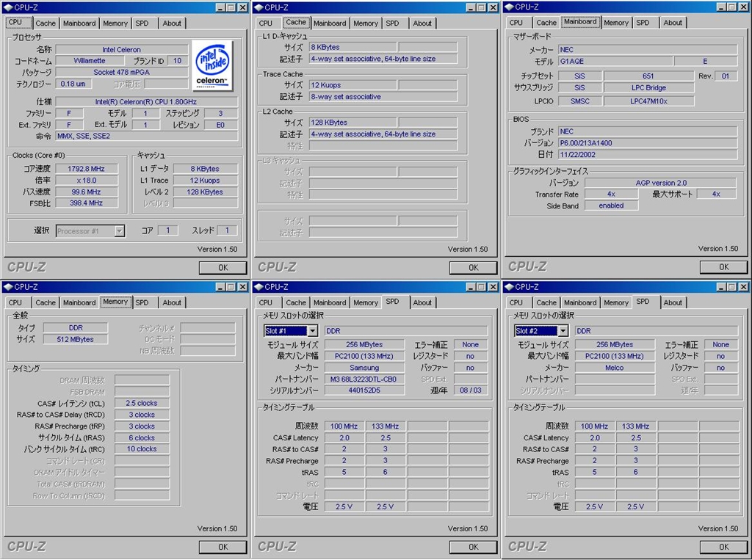This screenshot has width=752, height=560.
Task: Open the Processor #1 selection dropdown
Action: pyautogui.click(x=120, y=231)
